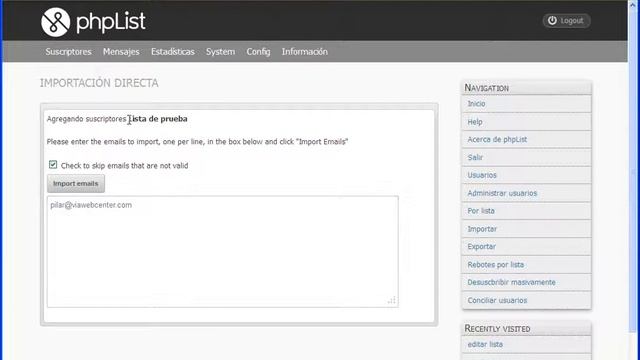Click the phpList logo
640x360 pixels.
[93, 22]
